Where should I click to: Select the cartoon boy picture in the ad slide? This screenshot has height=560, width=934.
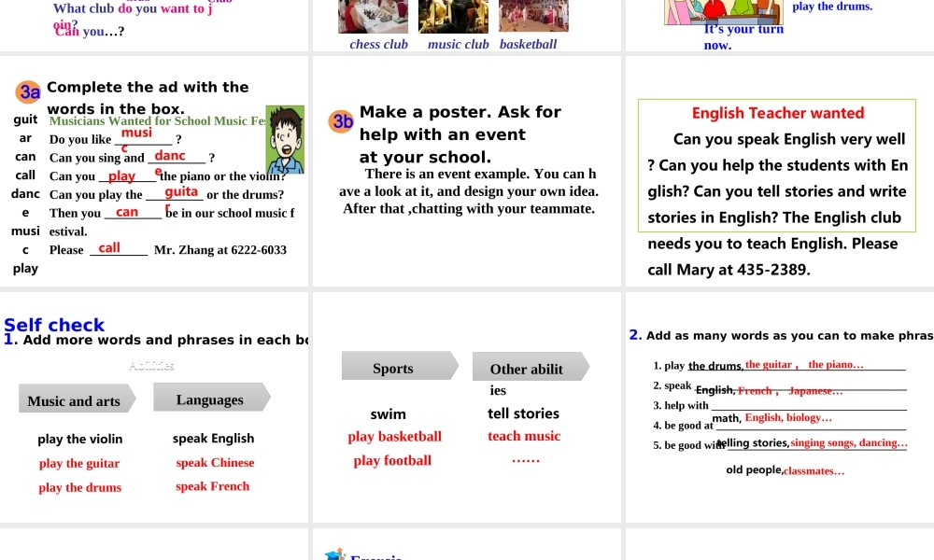[x=285, y=140]
